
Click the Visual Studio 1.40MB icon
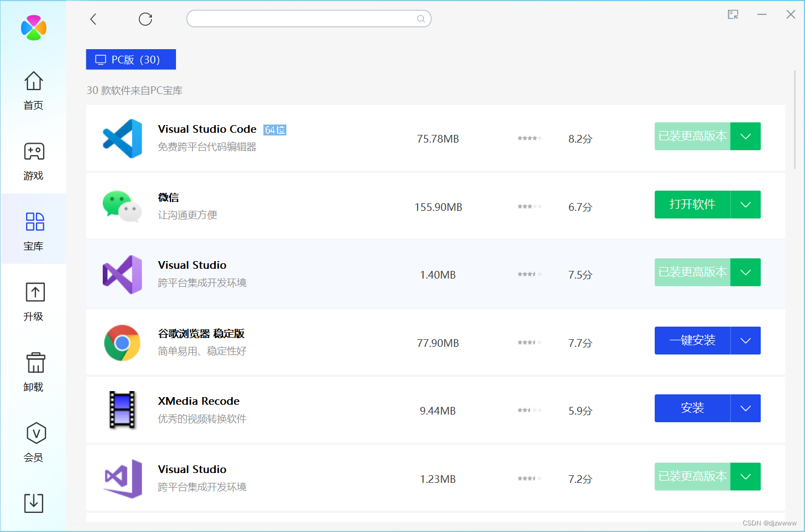[122, 275]
